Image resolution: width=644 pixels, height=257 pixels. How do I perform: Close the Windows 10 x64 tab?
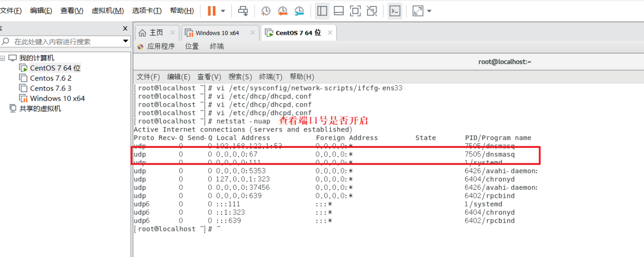click(x=252, y=33)
